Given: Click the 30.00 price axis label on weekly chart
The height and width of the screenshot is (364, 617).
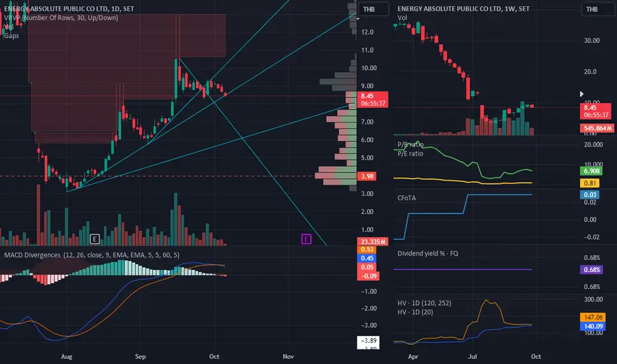Looking at the screenshot, I should tap(592, 40).
